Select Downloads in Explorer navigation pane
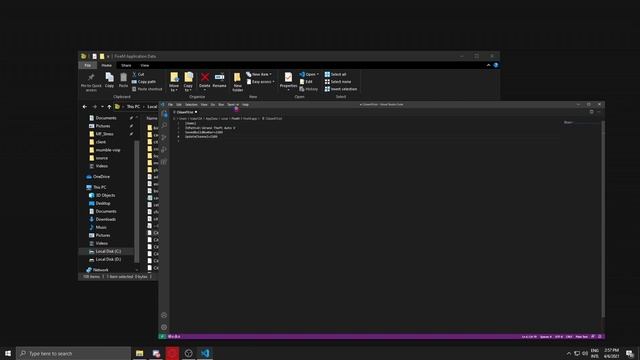 tap(102, 219)
